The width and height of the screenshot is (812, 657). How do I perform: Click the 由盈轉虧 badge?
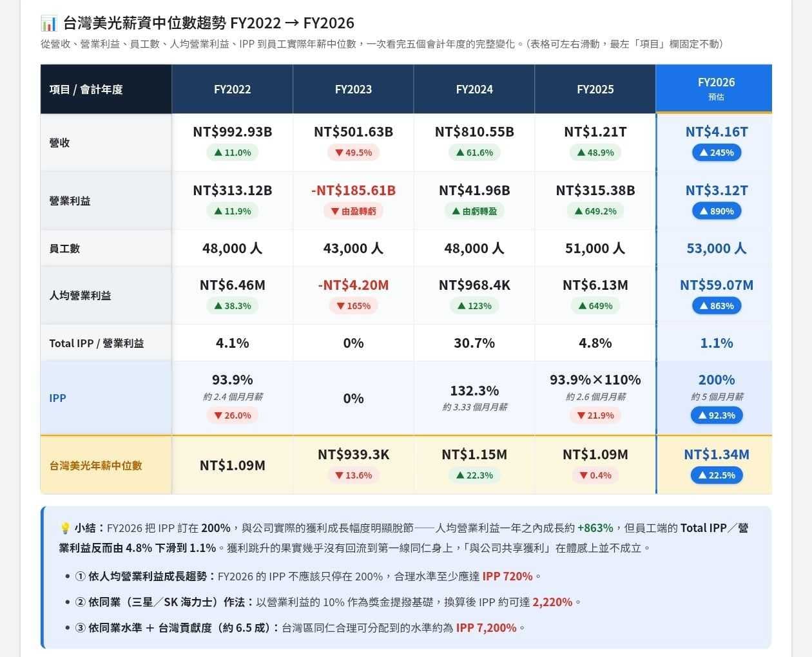click(x=353, y=211)
